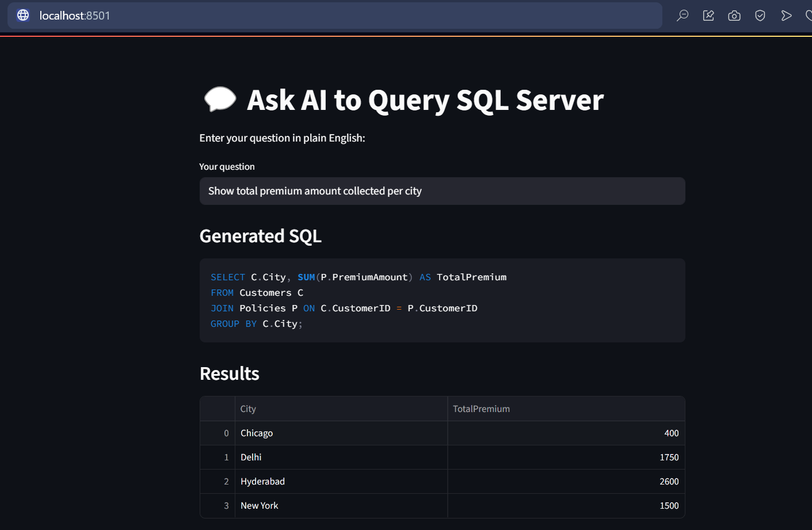
Task: Click the City column header
Action: [341, 409]
